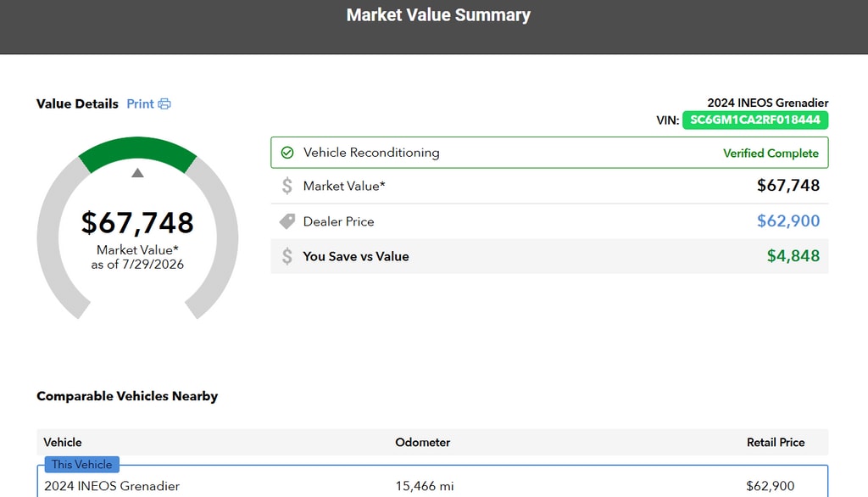Click the Retail Price column header
This screenshot has width=868, height=497.
776,442
